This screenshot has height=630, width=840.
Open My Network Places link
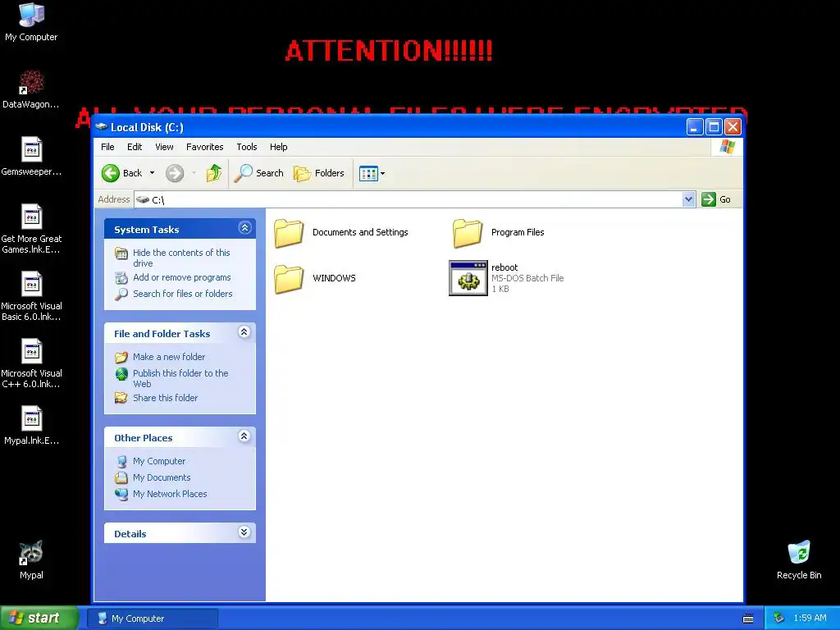170,493
